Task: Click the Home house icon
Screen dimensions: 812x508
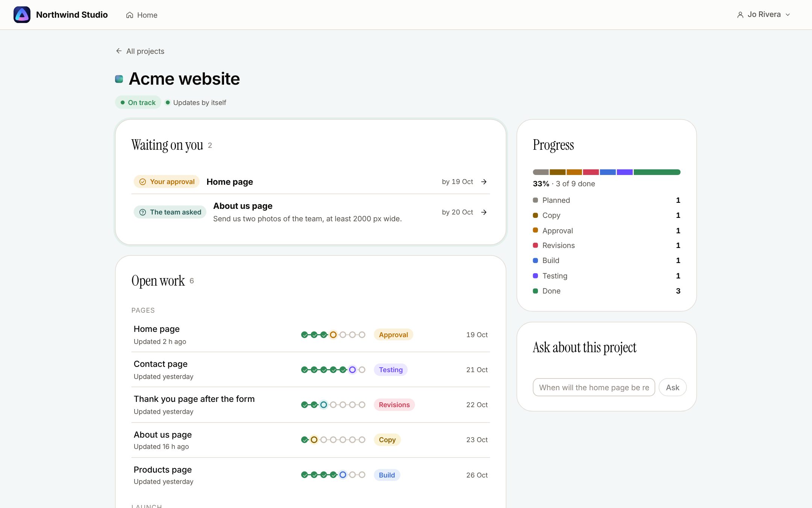Action: click(x=130, y=15)
